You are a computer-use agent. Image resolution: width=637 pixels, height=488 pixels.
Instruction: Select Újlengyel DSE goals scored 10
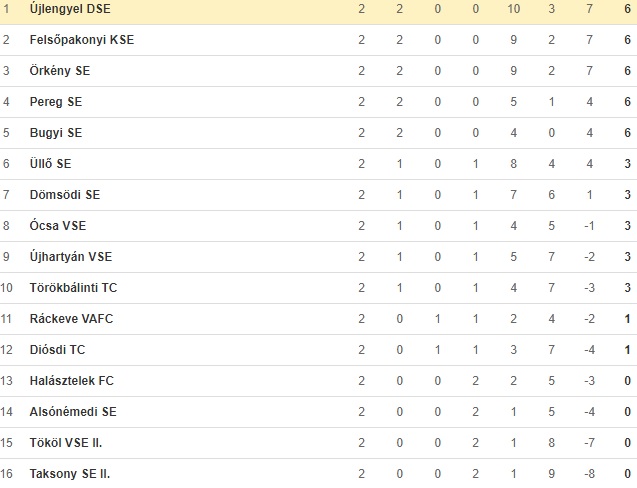pyautogui.click(x=514, y=9)
